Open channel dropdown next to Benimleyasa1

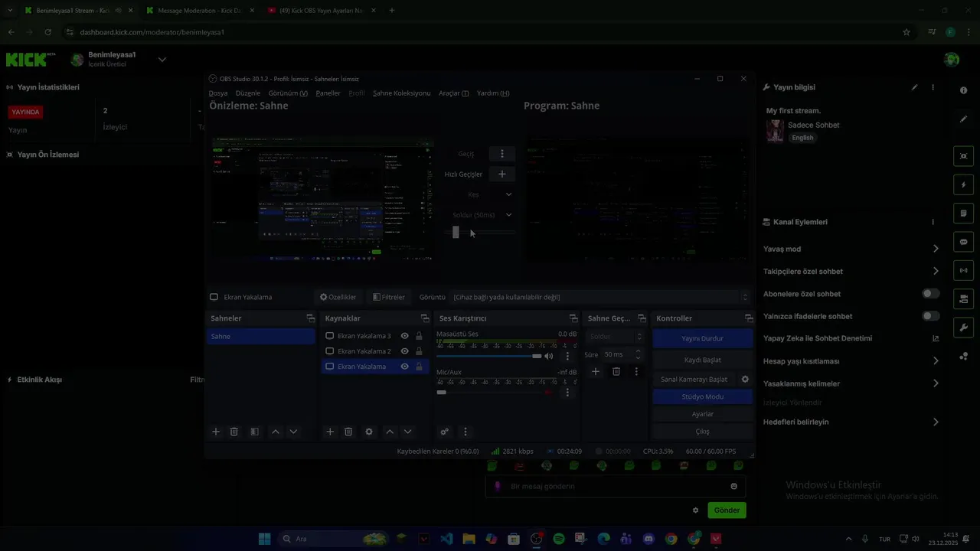pyautogui.click(x=162, y=60)
